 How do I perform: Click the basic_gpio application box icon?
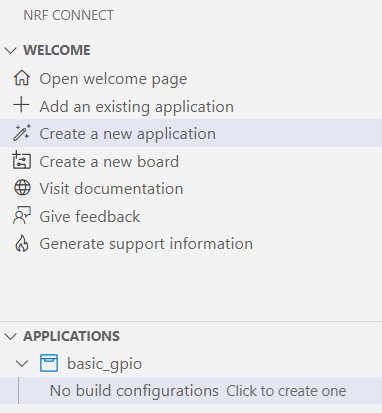49,363
